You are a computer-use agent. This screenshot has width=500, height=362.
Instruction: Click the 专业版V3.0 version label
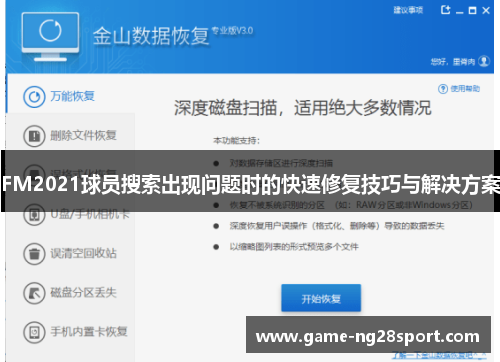pyautogui.click(x=233, y=31)
